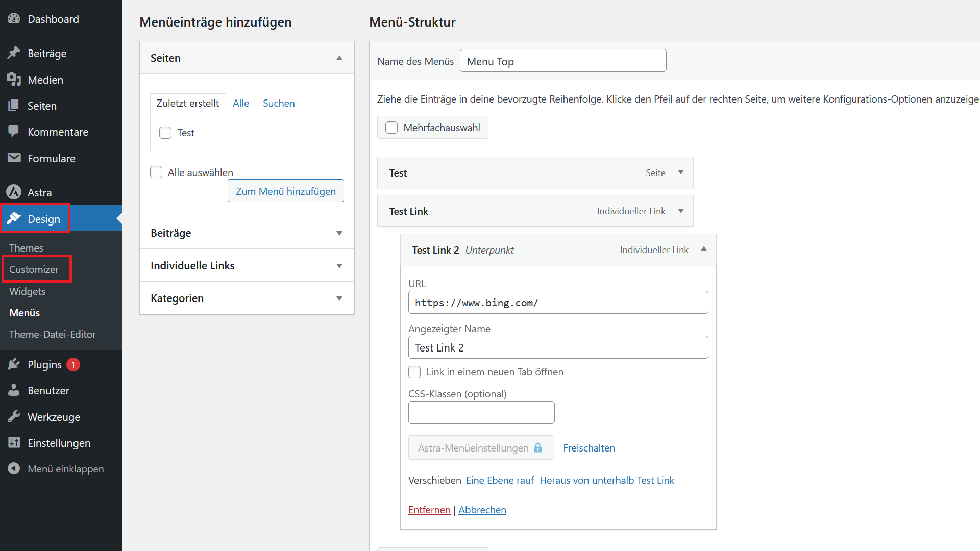Expand the Kategorien section

point(339,298)
